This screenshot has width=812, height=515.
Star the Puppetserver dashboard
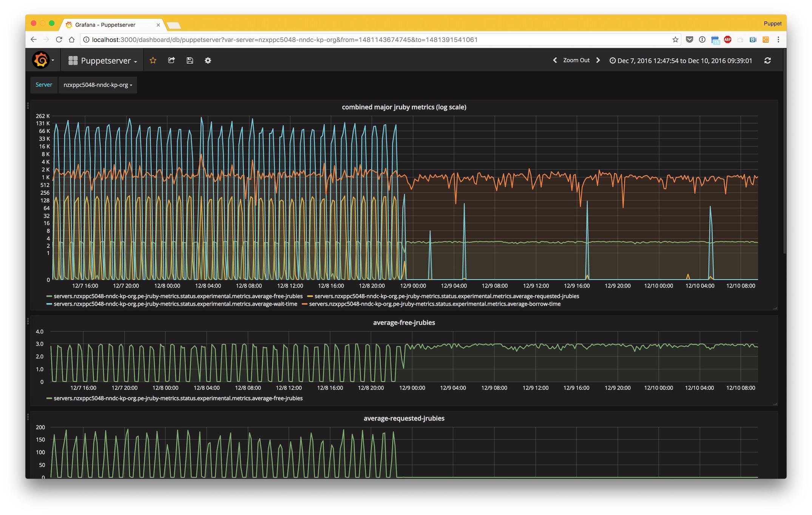[x=153, y=60]
